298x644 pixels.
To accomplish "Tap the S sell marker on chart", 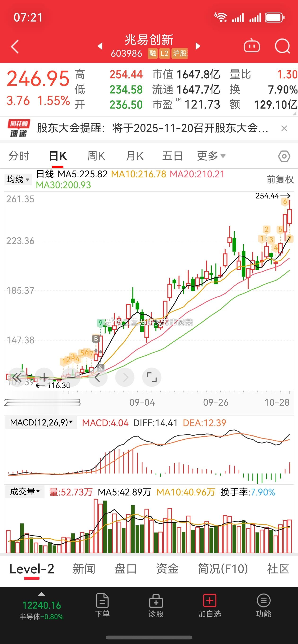I will pyautogui.click(x=101, y=367).
